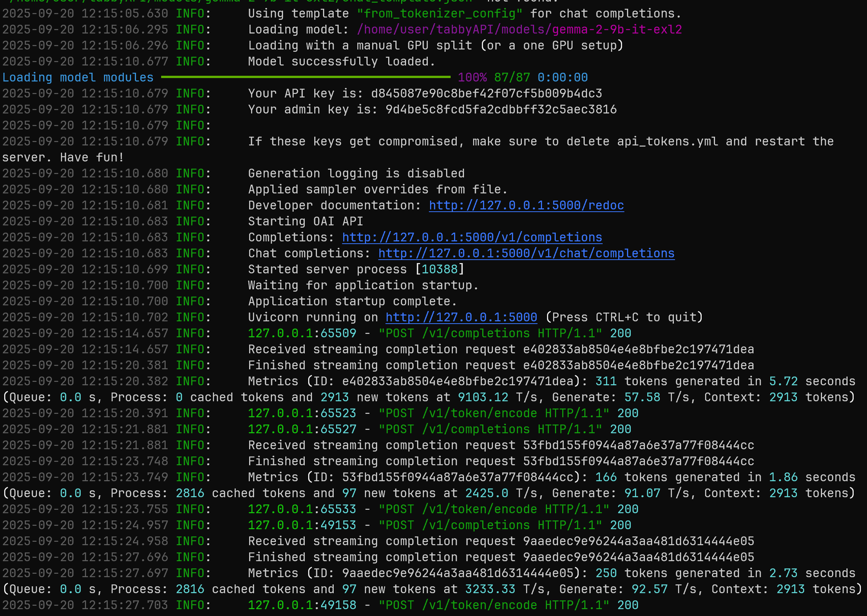This screenshot has width=867, height=616.
Task: Click the Loading model modules label
Action: tap(78, 78)
